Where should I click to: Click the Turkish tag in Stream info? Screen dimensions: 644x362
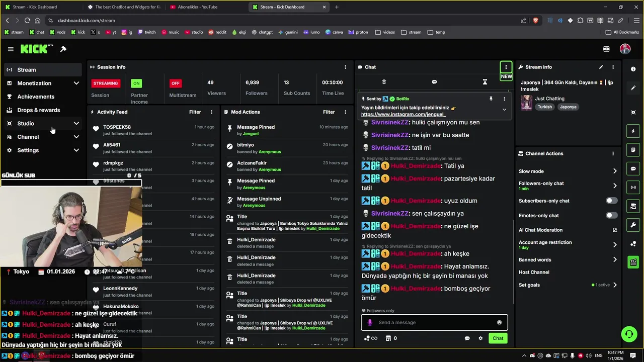tap(544, 107)
